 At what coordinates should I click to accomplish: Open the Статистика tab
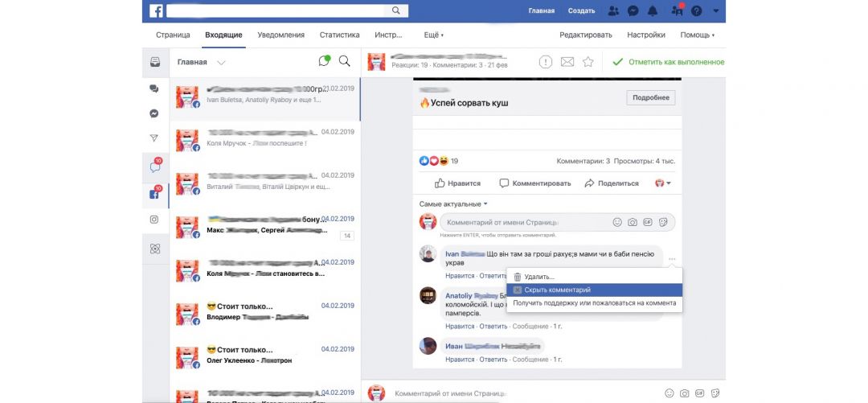pyautogui.click(x=339, y=35)
